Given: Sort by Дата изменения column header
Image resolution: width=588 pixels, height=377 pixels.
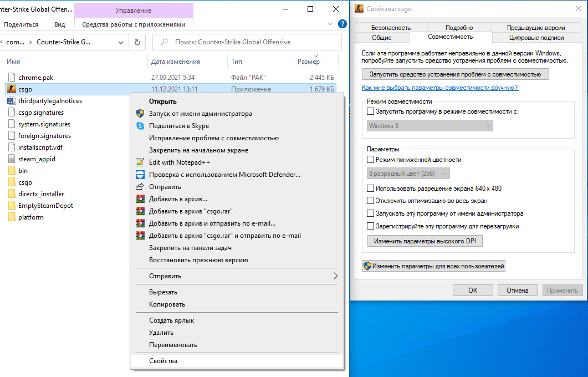Looking at the screenshot, I should coord(187,62).
